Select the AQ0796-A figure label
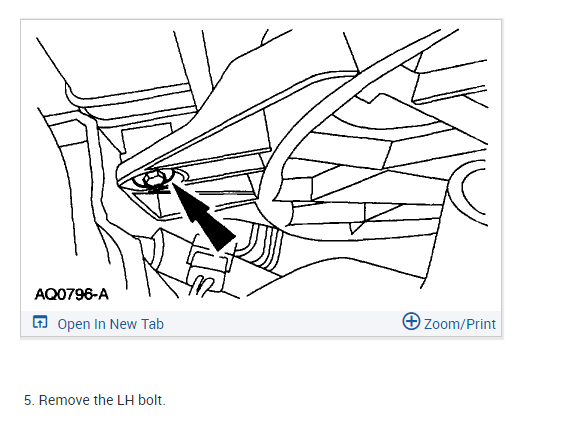The height and width of the screenshot is (436, 562). pyautogui.click(x=71, y=294)
